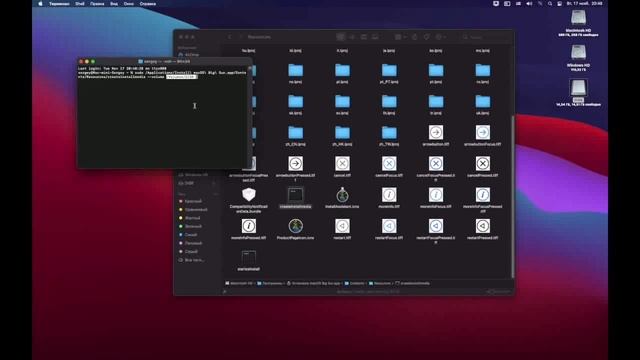Open the Вид menu
The height and width of the screenshot is (360, 640).
click(x=114, y=4)
